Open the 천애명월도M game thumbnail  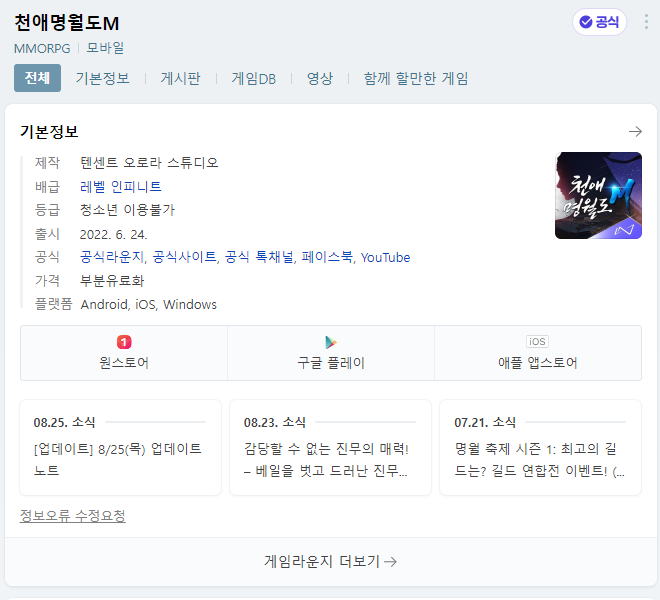coord(598,195)
